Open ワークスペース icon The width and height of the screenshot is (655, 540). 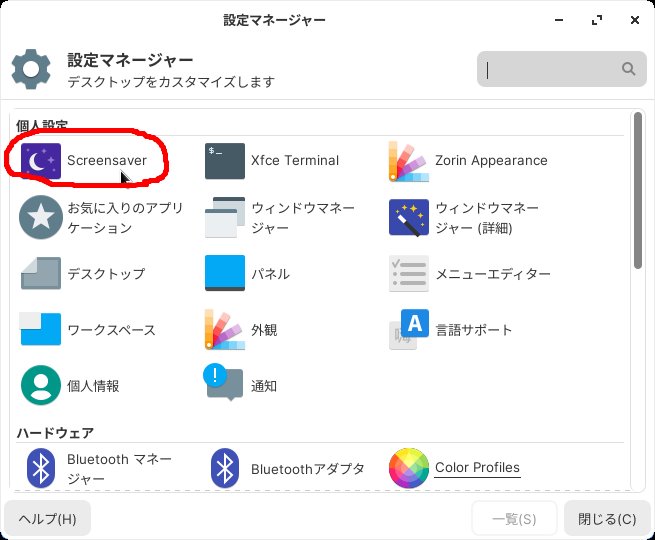tap(40, 329)
